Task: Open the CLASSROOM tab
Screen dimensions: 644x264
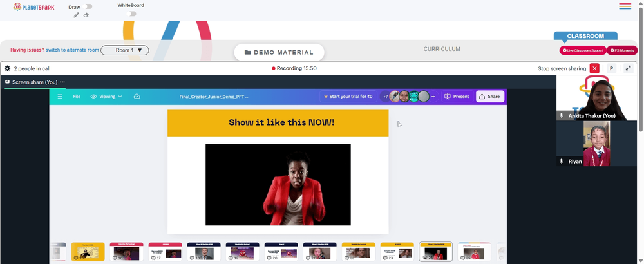Action: [x=585, y=36]
